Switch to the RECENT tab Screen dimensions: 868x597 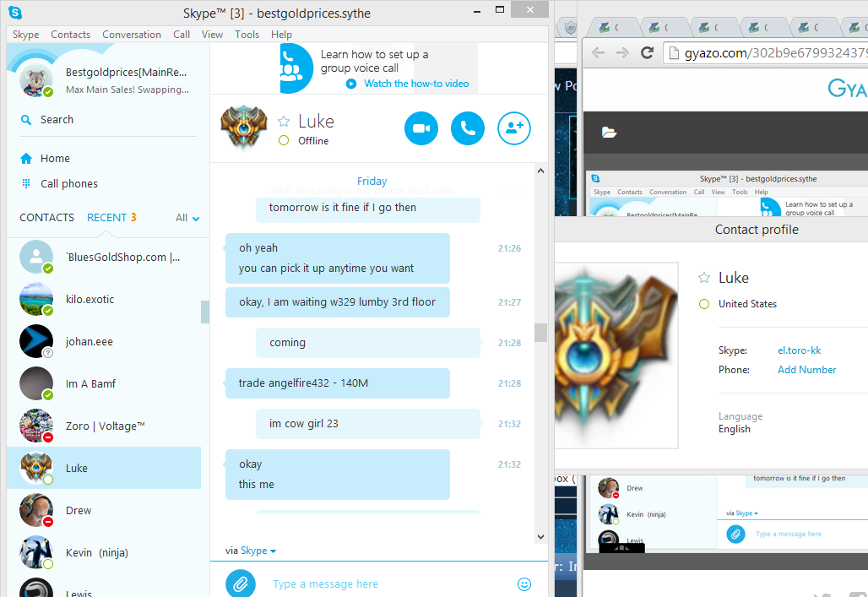111,218
